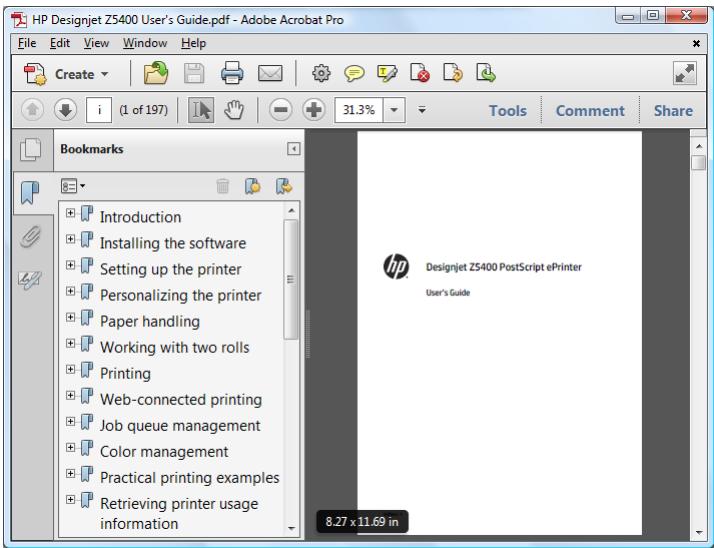
Task: Click bookmarks list scroll down arrow
Action: 291,528
